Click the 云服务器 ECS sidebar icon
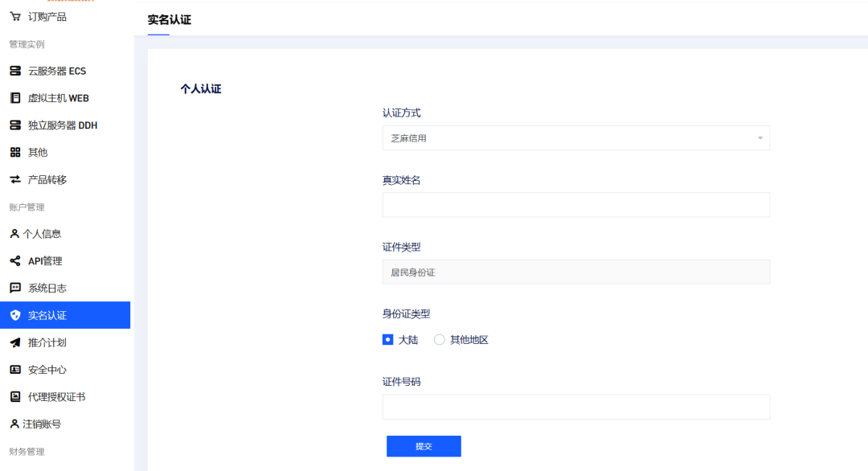This screenshot has width=868, height=471. click(x=16, y=71)
